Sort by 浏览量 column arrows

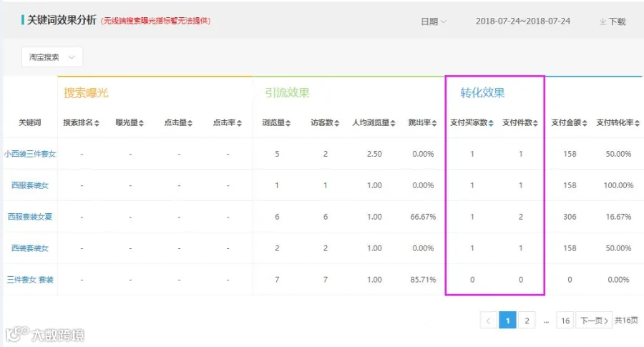click(x=288, y=123)
